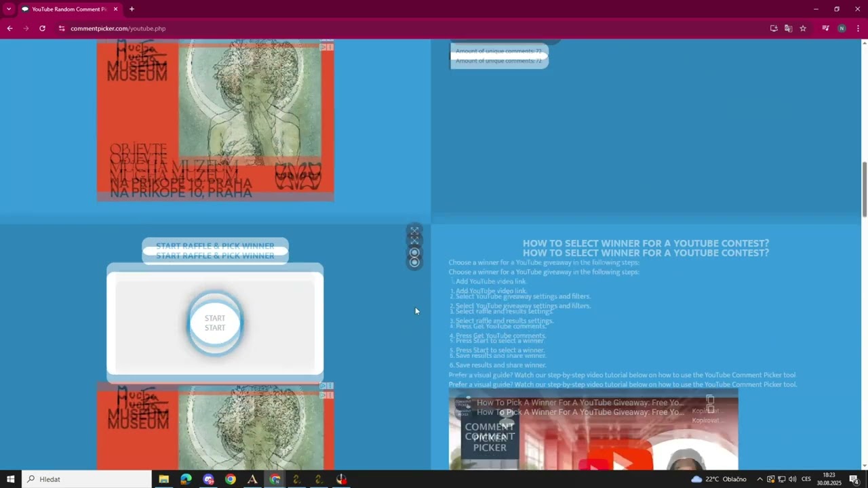Close the YouTube Random Comment Picker tab

115,9
